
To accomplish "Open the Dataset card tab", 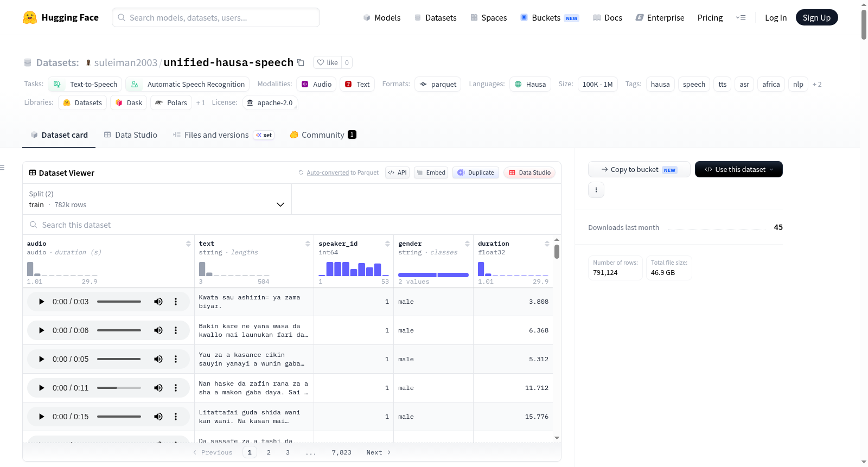I will pos(59,135).
